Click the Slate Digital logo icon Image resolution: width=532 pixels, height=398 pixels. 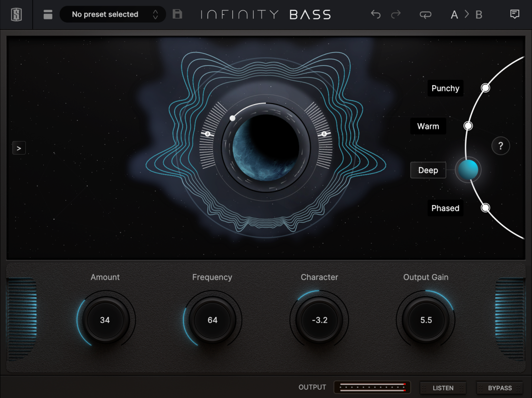(16, 14)
